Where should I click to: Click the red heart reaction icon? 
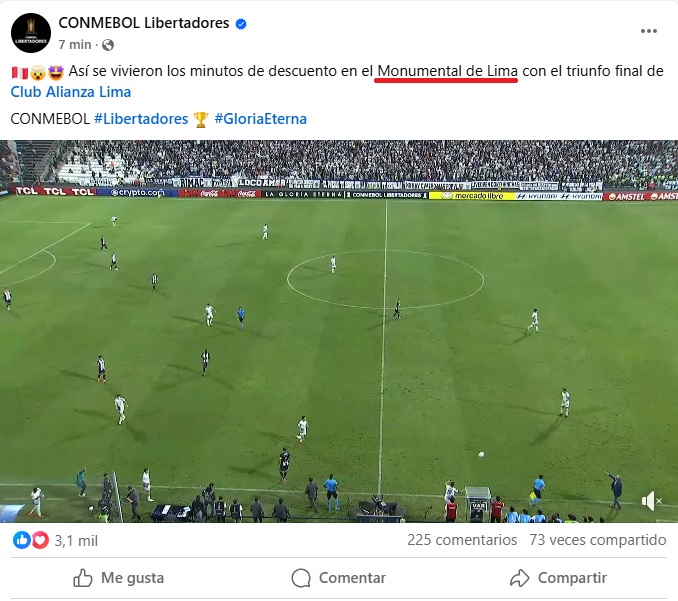coord(40,540)
